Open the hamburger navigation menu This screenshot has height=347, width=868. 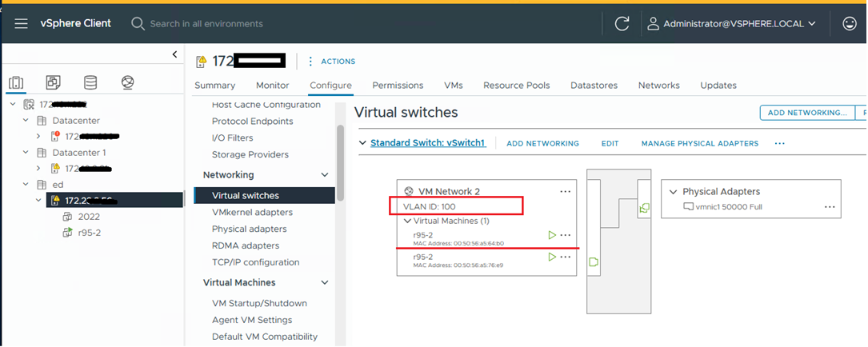pyautogui.click(x=22, y=24)
